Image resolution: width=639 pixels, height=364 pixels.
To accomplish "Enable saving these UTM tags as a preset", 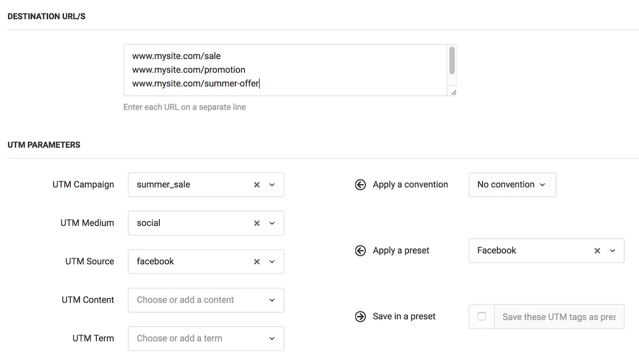I will tap(481, 316).
